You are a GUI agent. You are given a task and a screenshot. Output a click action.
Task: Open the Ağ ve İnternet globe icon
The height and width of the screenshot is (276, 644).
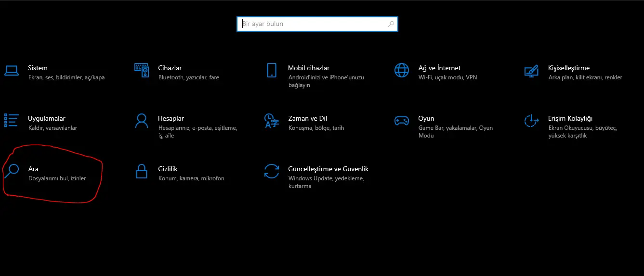pos(402,70)
